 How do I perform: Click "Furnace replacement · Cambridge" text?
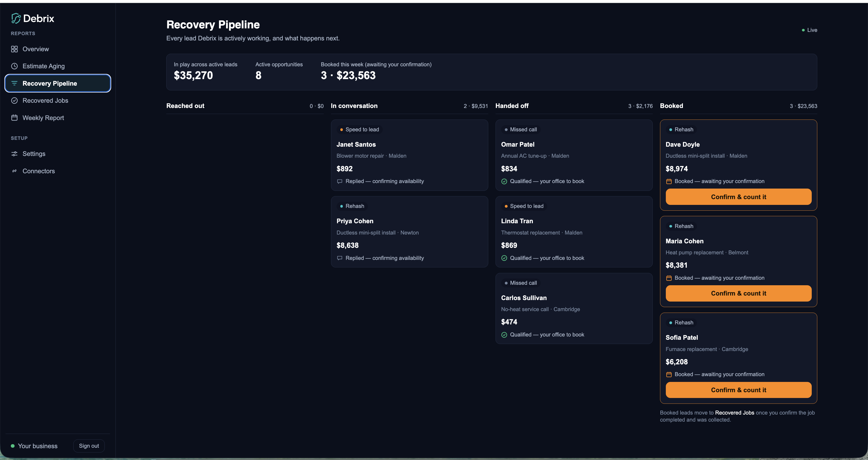[707, 349]
